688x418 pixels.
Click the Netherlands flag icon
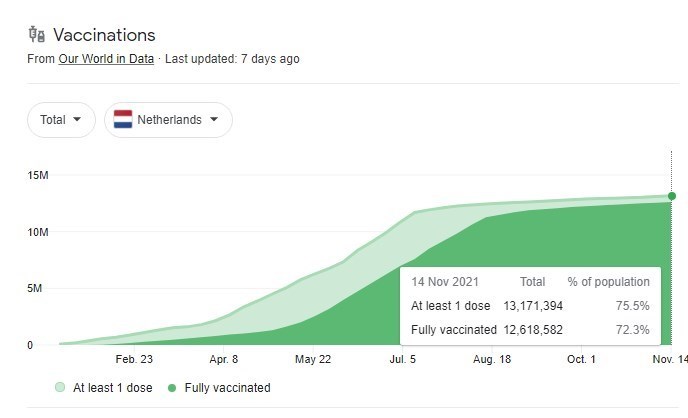(123, 120)
